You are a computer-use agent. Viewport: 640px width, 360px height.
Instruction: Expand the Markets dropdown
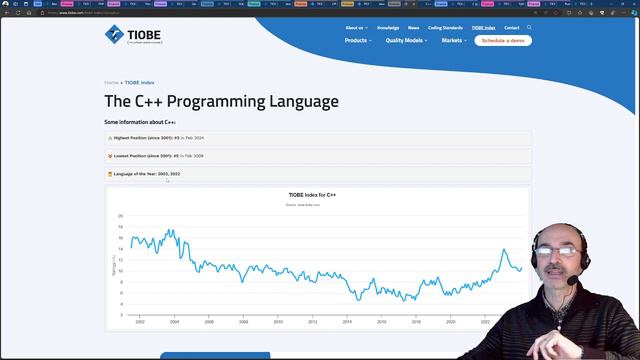[x=454, y=40]
